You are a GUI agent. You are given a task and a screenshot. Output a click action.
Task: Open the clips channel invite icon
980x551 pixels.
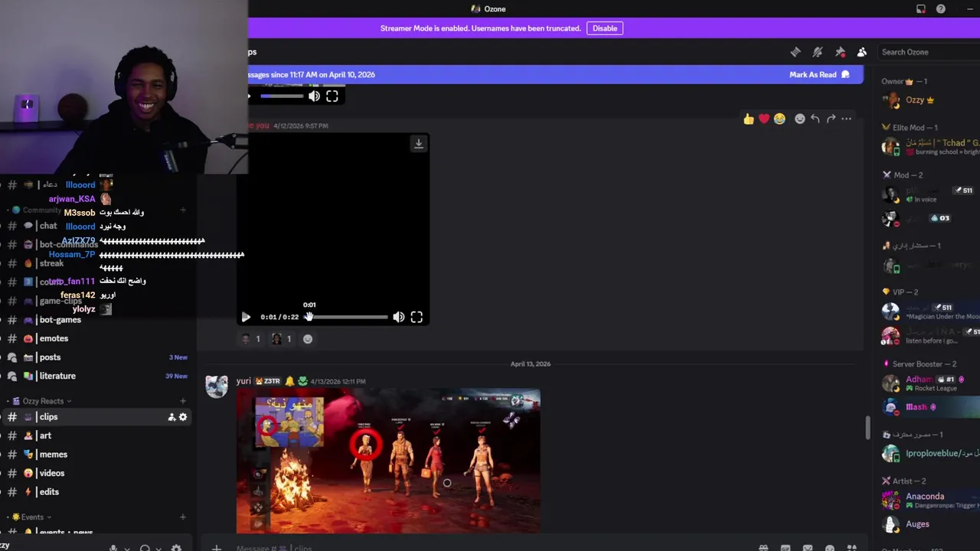[171, 417]
